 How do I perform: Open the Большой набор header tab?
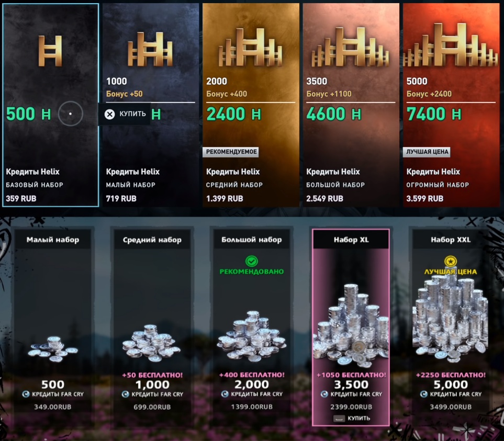(x=251, y=240)
